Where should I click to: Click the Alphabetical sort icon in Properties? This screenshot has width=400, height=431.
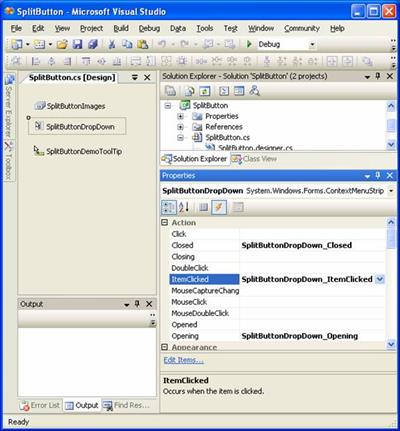[x=184, y=207]
